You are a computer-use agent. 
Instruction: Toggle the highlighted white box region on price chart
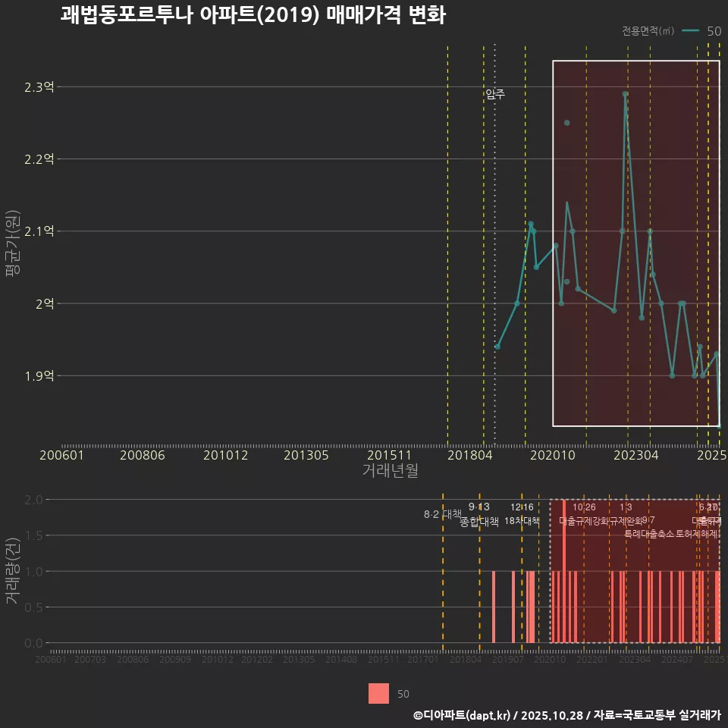click(636, 243)
